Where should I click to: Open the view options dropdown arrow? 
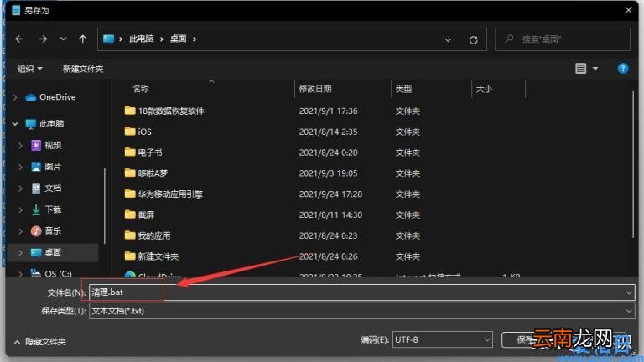(x=595, y=69)
